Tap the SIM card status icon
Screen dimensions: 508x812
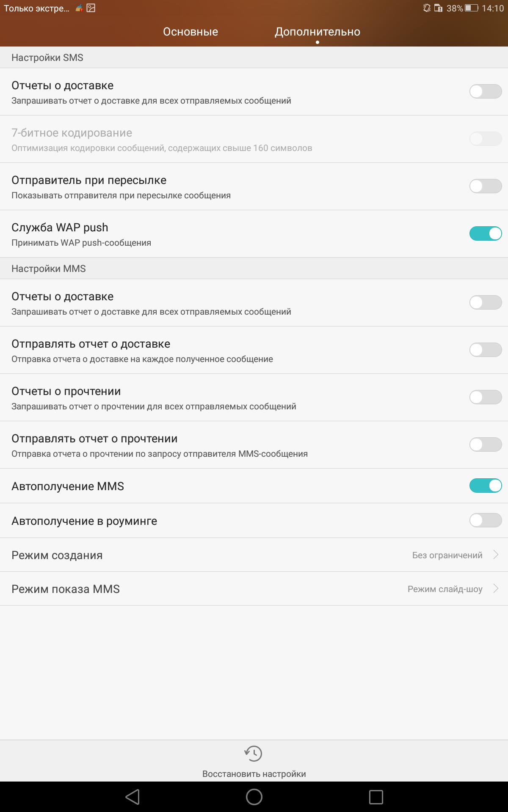coord(439,8)
